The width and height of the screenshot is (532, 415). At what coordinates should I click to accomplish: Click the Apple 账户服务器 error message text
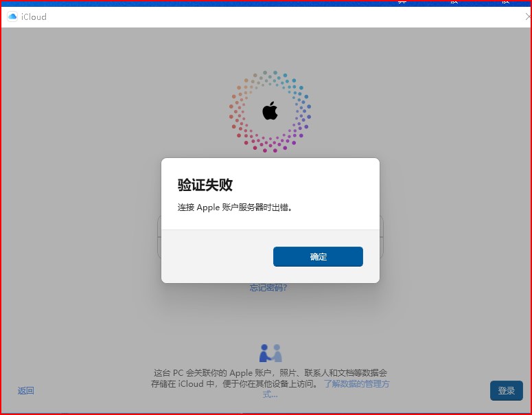coord(235,207)
